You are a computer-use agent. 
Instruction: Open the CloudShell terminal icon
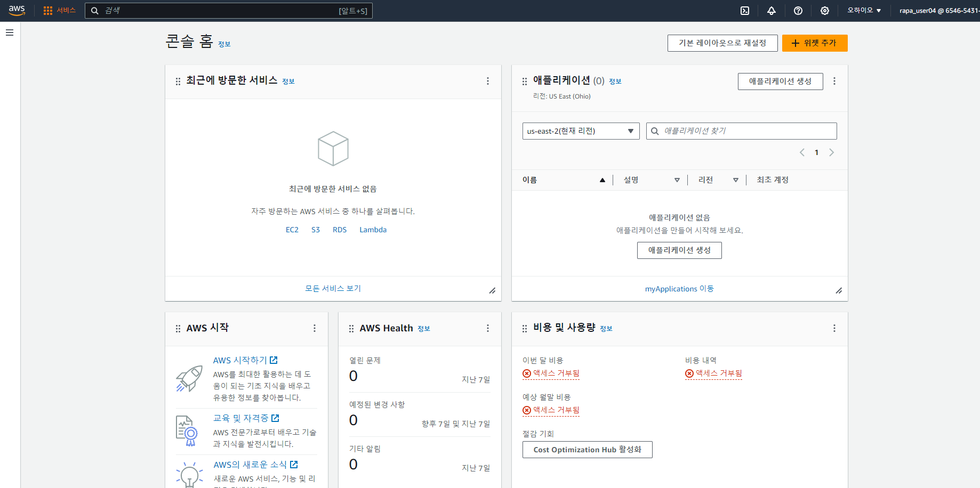tap(745, 11)
